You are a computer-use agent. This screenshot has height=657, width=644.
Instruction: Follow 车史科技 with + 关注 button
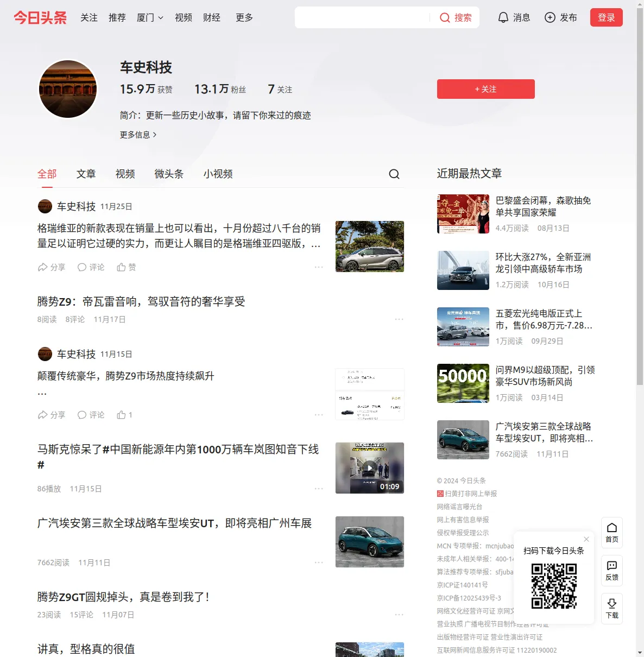pyautogui.click(x=486, y=89)
